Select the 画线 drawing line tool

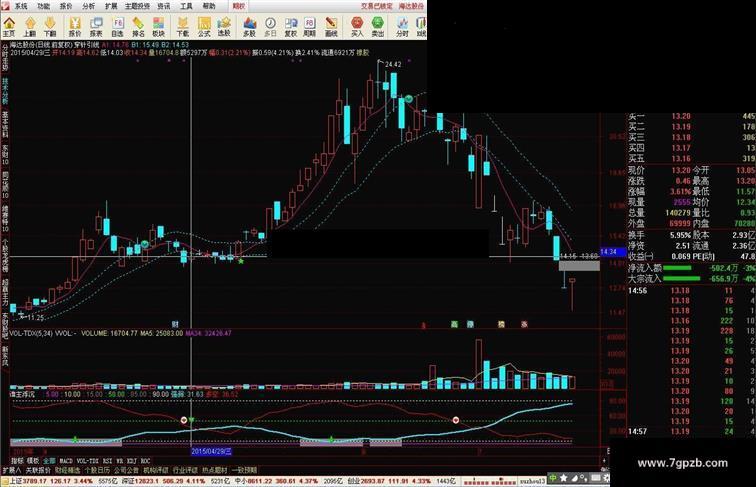(331, 27)
